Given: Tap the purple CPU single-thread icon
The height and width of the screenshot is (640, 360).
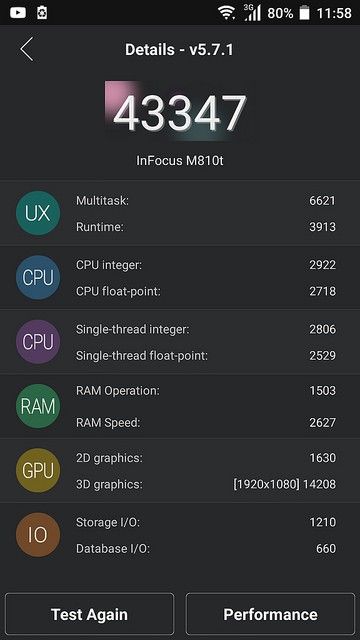Looking at the screenshot, I should (38, 342).
